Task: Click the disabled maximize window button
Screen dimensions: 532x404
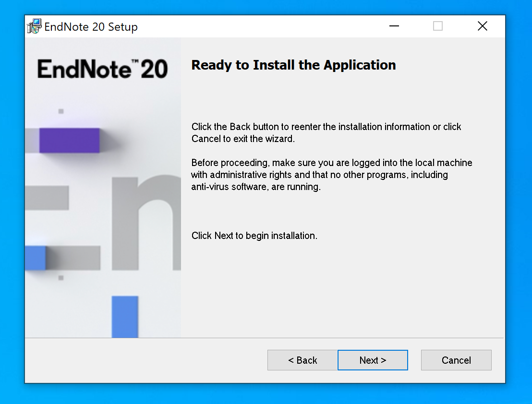Action: [x=438, y=26]
